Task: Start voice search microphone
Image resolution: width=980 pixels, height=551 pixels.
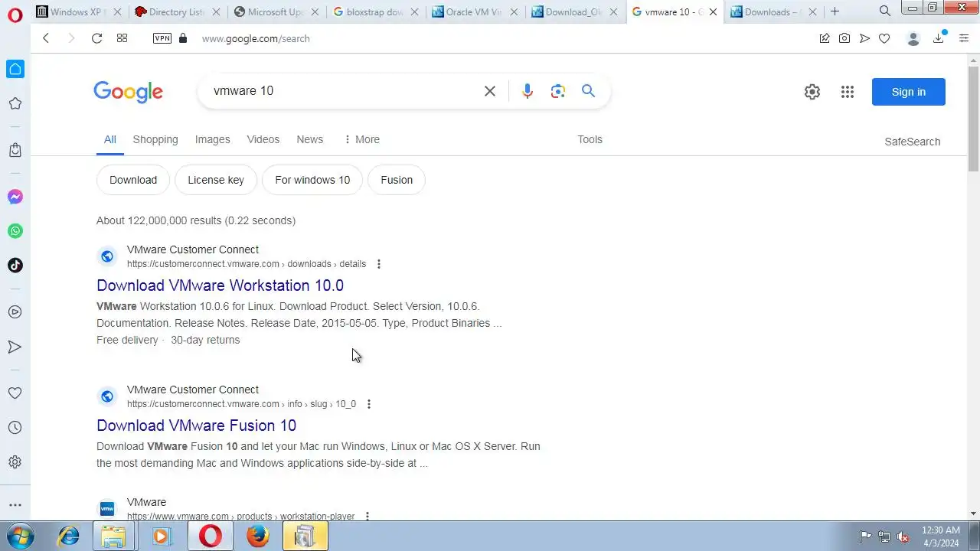Action: click(528, 91)
